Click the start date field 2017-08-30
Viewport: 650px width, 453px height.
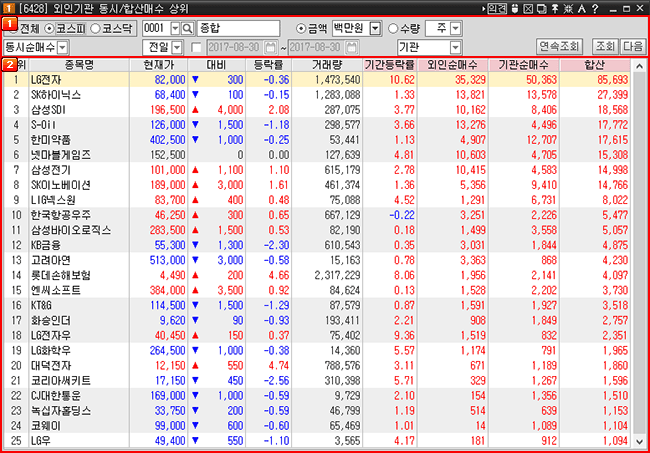coord(235,47)
